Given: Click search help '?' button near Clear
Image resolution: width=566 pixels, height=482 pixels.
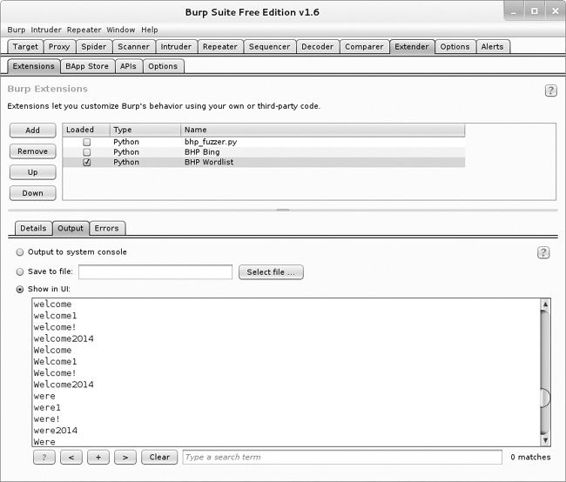Looking at the screenshot, I should [44, 457].
